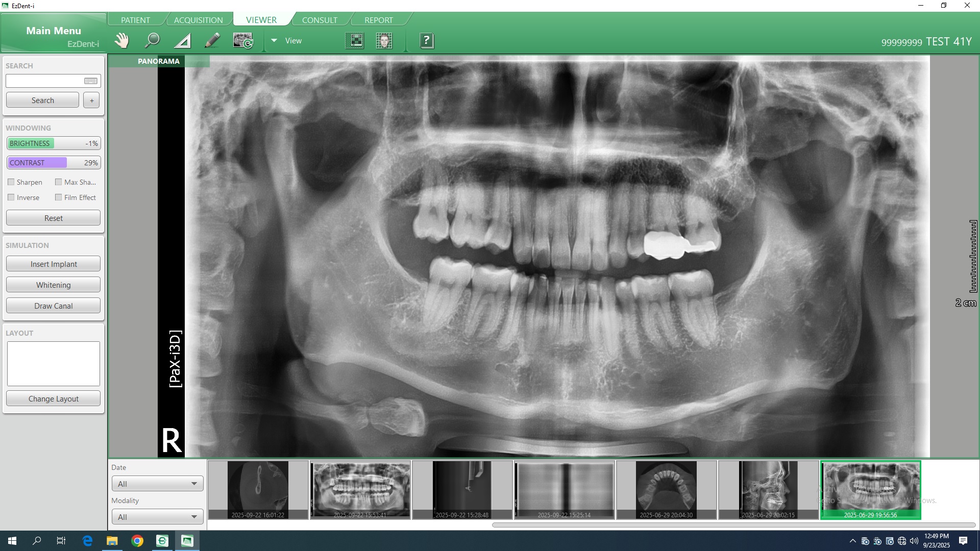This screenshot has width=980, height=551.
Task: Open the ACQUISITION tab
Action: click(x=198, y=20)
